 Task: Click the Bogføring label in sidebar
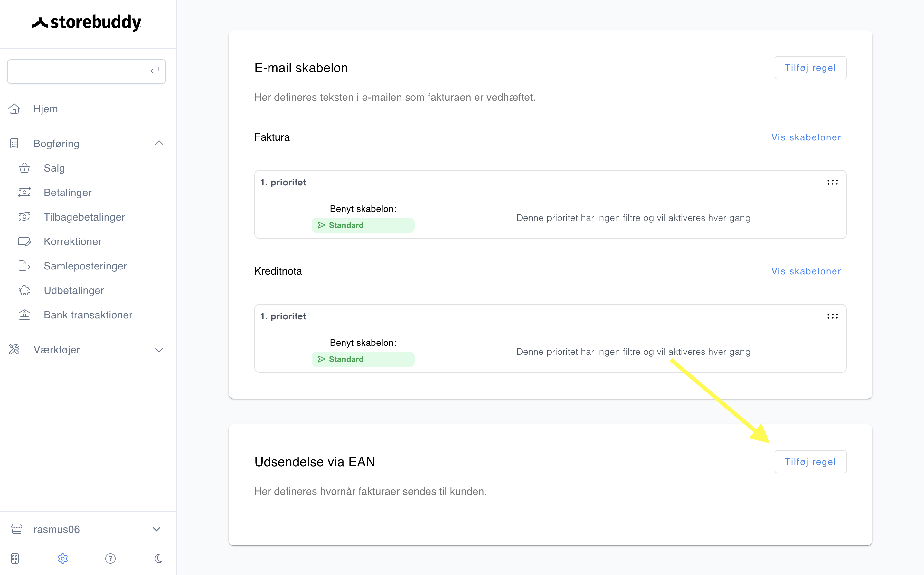click(x=56, y=143)
